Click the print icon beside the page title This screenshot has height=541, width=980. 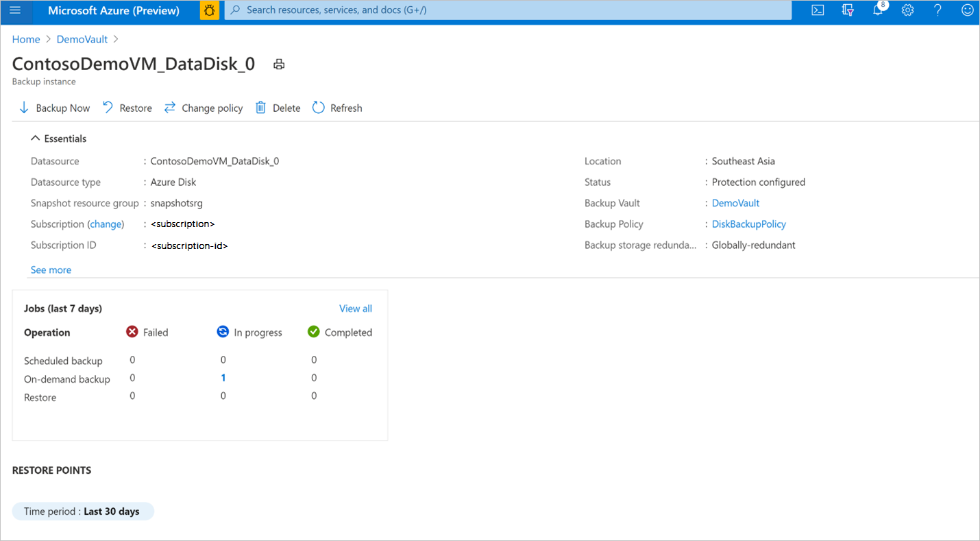[x=279, y=64]
